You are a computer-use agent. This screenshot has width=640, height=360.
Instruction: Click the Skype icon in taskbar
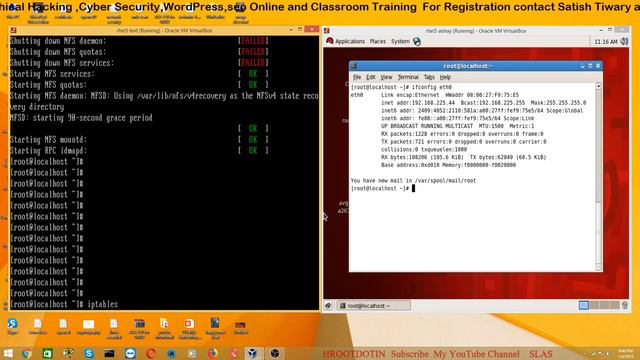[89, 353]
